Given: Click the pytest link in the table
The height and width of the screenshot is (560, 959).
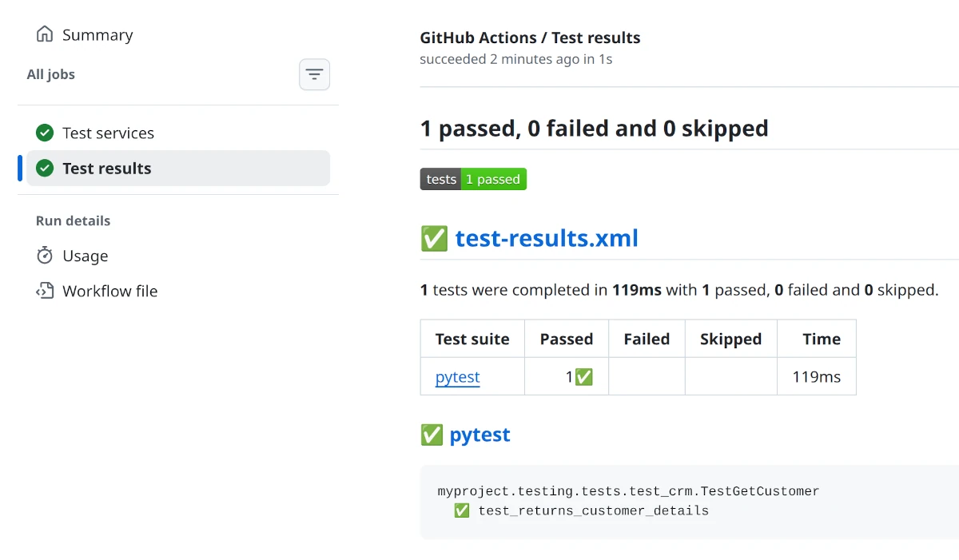Looking at the screenshot, I should (x=457, y=377).
